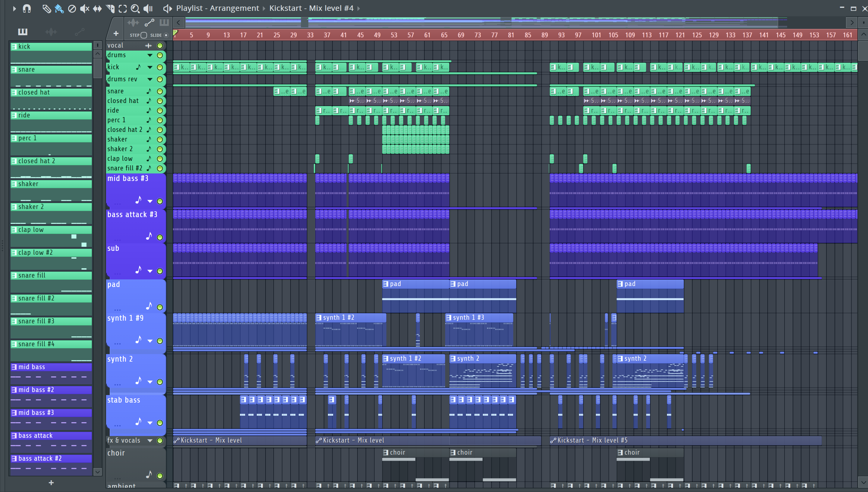The height and width of the screenshot is (492, 868).
Task: Click the waveform icon on vocal track
Action: 149,46
